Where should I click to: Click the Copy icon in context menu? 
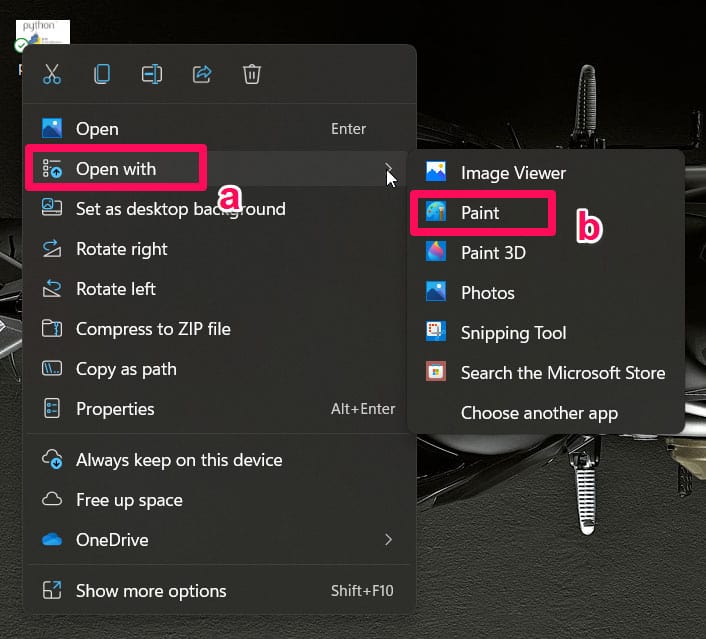(102, 74)
